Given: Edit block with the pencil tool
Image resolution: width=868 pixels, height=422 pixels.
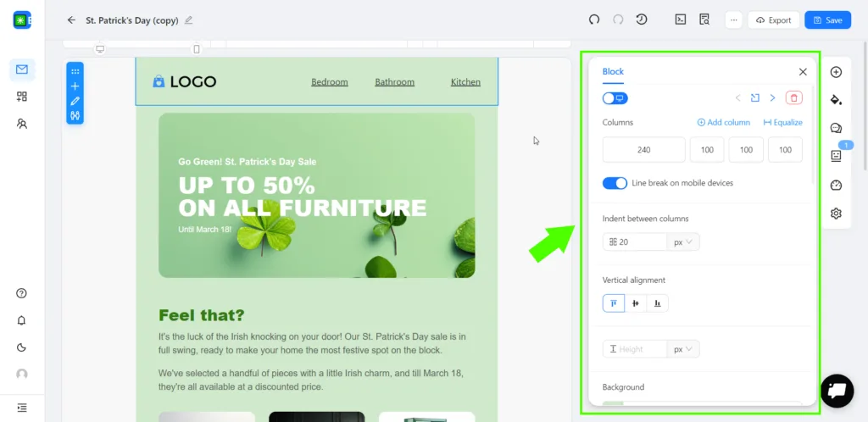Looking at the screenshot, I should [75, 101].
